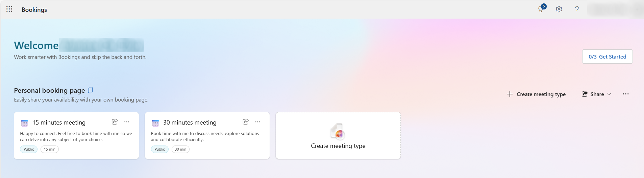
Task: Click the 0/3 Get Started button
Action: (x=607, y=57)
